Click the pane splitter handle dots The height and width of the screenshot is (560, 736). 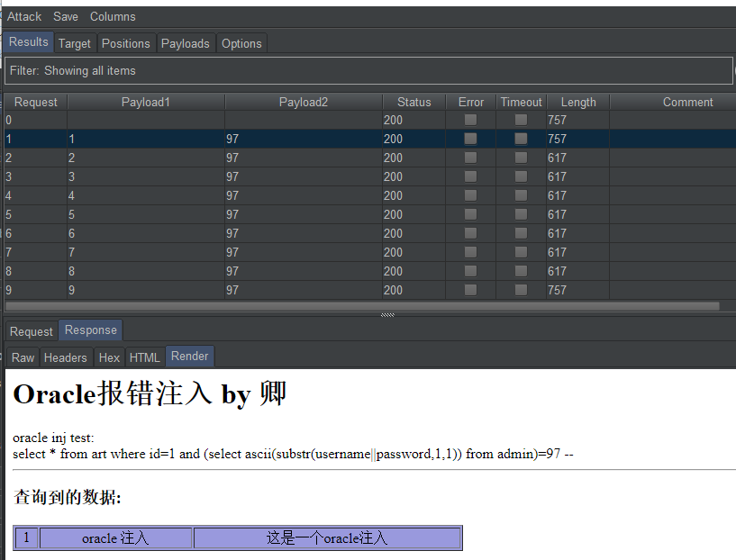coord(387,315)
